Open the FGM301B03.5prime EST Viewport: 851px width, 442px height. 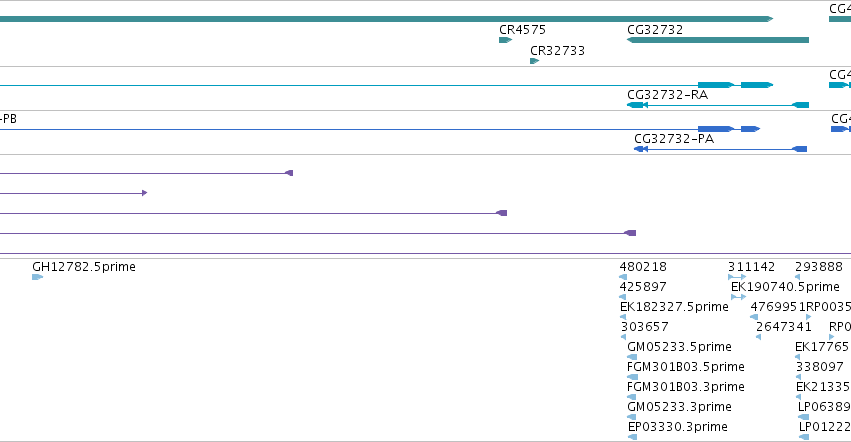[685, 367]
